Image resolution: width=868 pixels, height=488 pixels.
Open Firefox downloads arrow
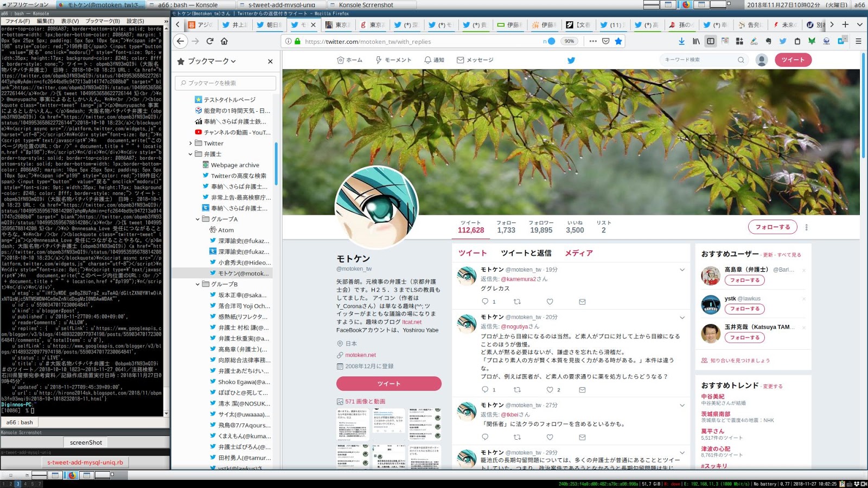click(x=681, y=41)
